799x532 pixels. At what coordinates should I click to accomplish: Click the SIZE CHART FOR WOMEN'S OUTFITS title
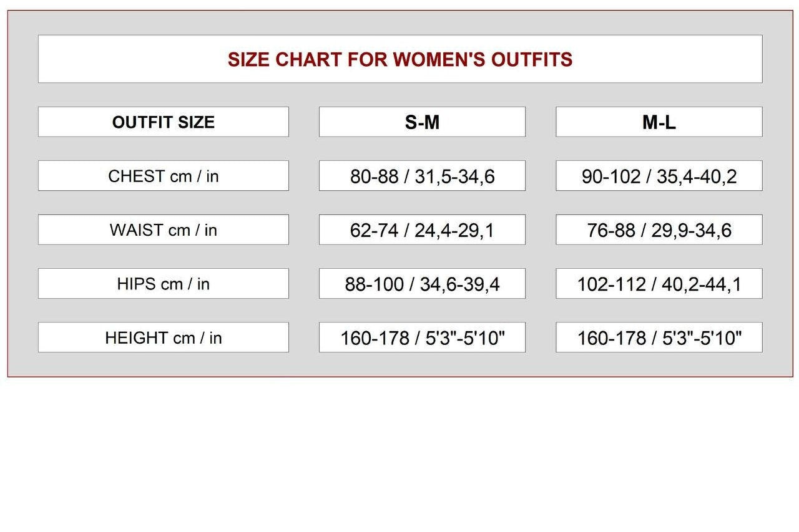pyautogui.click(x=400, y=59)
